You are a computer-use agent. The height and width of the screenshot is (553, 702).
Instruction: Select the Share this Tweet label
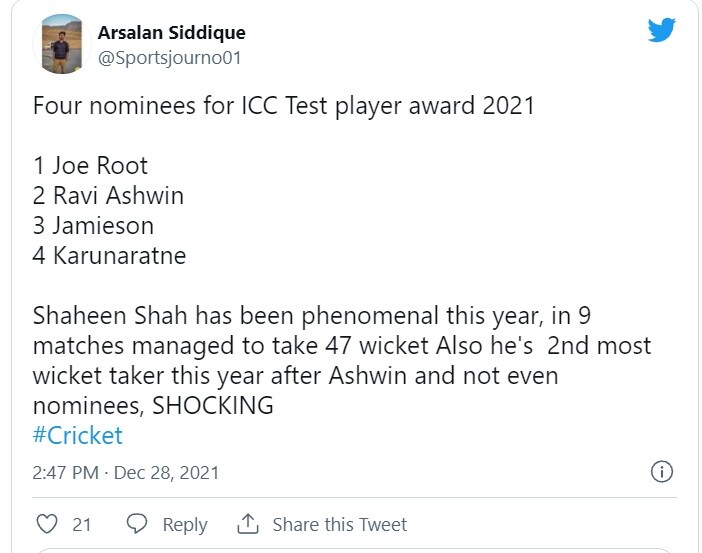click(x=339, y=524)
